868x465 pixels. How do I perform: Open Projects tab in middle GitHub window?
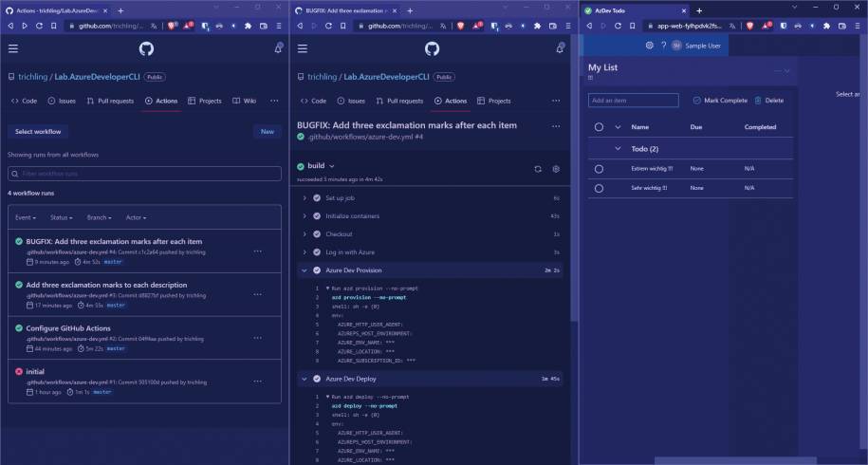pos(494,102)
